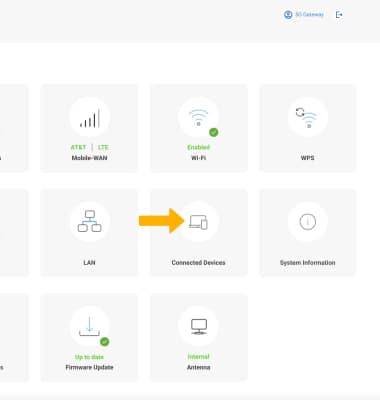Open the WPS sync icon
380x400 pixels.
(307, 117)
